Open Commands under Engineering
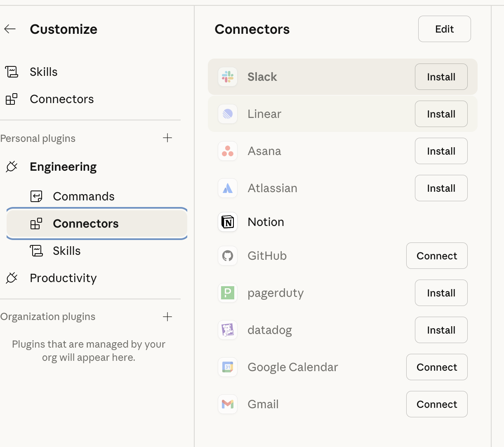Screen dimensions: 504x447 click(x=84, y=196)
